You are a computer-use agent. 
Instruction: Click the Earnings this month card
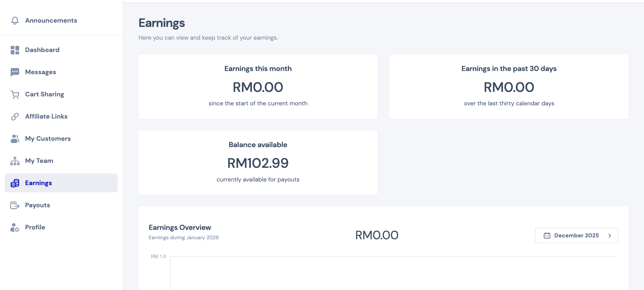pyautogui.click(x=258, y=87)
